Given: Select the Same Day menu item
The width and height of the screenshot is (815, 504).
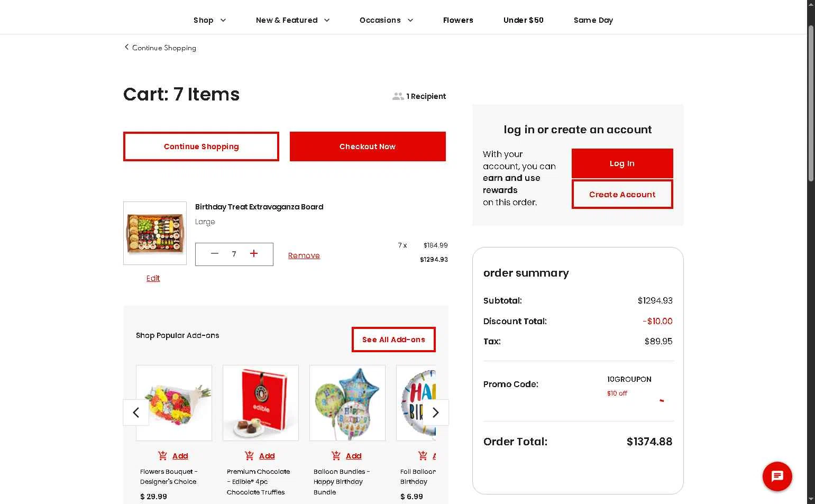Looking at the screenshot, I should (593, 20).
